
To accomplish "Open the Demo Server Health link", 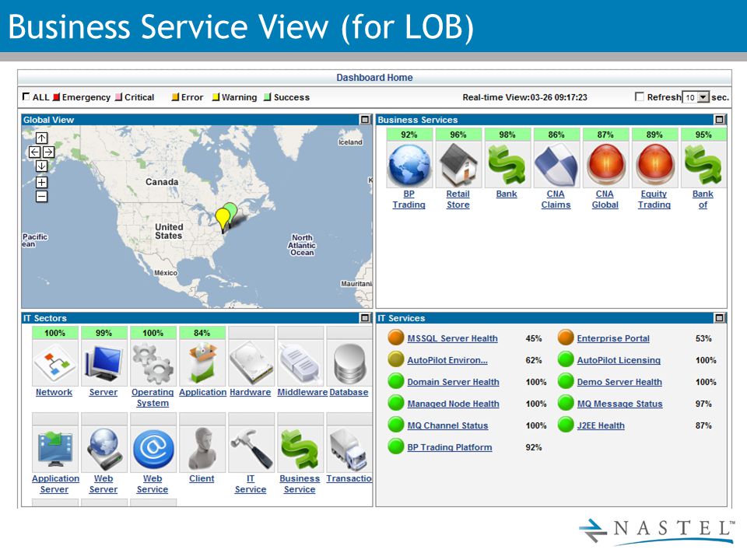I will point(619,382).
